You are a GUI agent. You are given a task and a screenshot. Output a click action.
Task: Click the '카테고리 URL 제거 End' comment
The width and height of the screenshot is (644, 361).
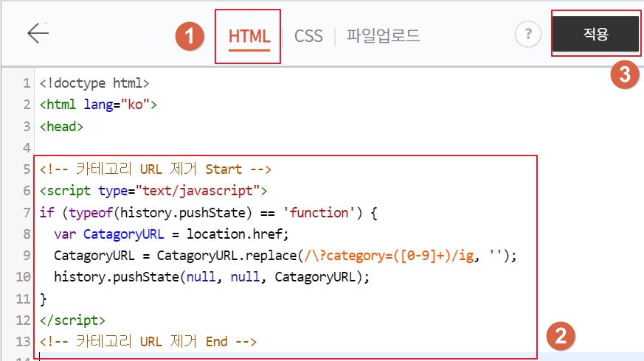pos(148,341)
